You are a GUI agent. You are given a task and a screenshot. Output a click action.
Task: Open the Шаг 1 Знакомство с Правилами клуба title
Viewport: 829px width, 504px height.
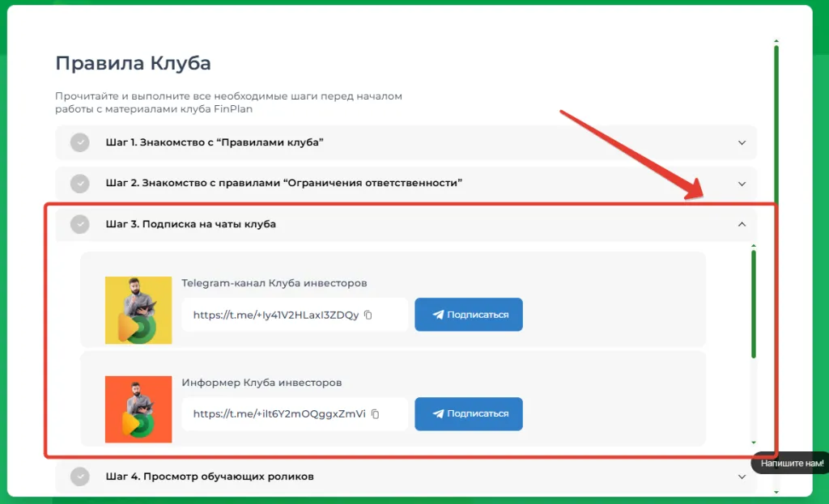point(215,142)
